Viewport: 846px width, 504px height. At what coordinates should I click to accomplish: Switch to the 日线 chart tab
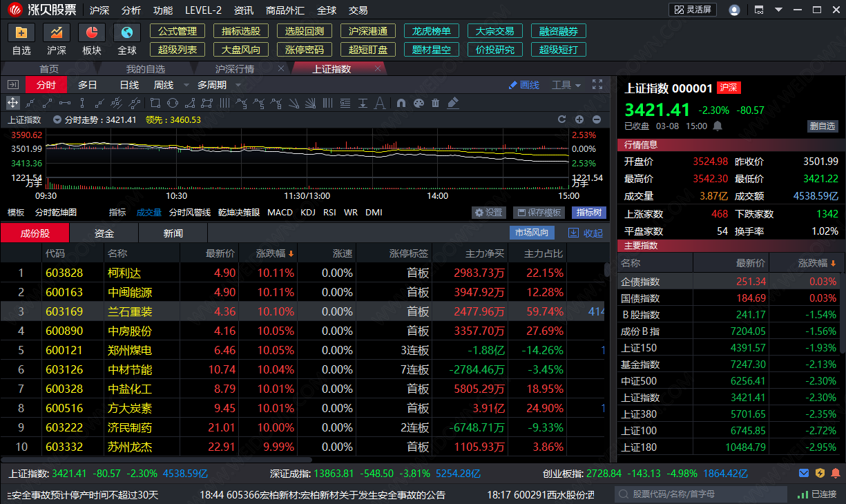(129, 85)
